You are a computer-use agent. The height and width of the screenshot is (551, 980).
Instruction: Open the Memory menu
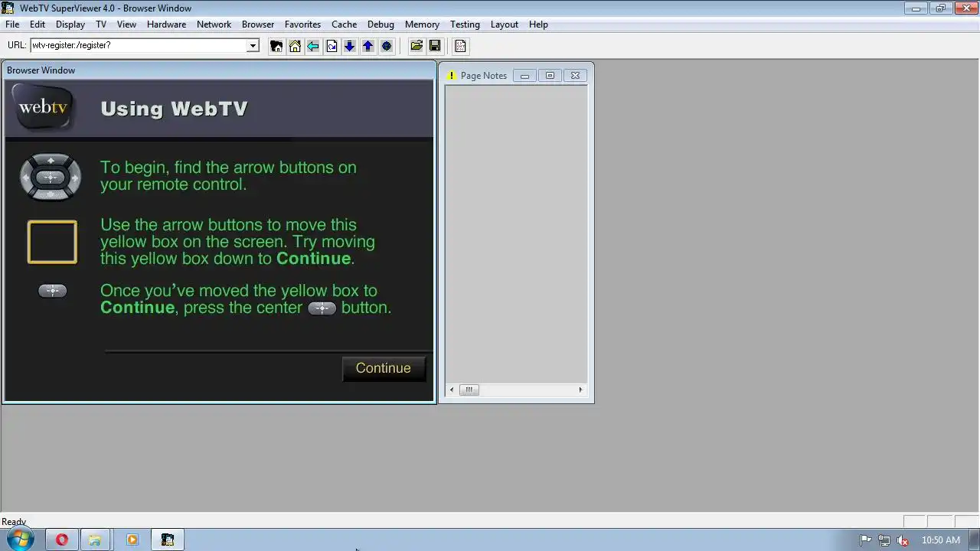[422, 24]
